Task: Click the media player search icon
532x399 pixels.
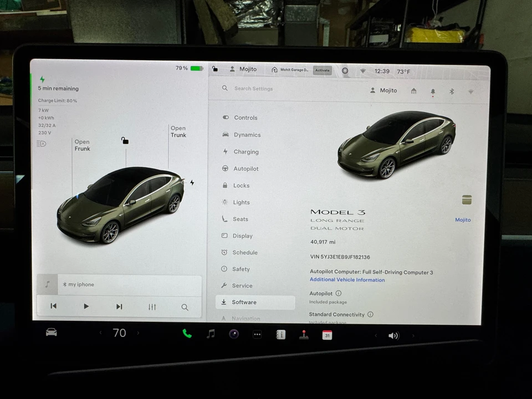Action: coord(185,308)
